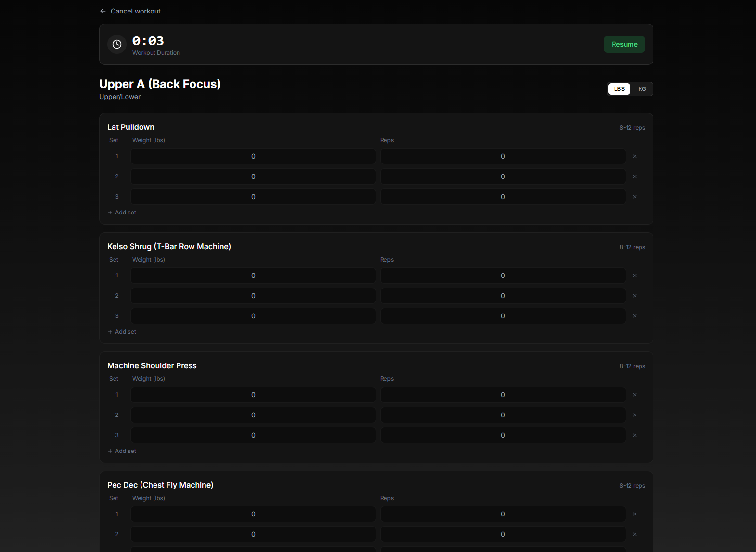Focus Lat Pulldown set 1 weight field

click(253, 156)
